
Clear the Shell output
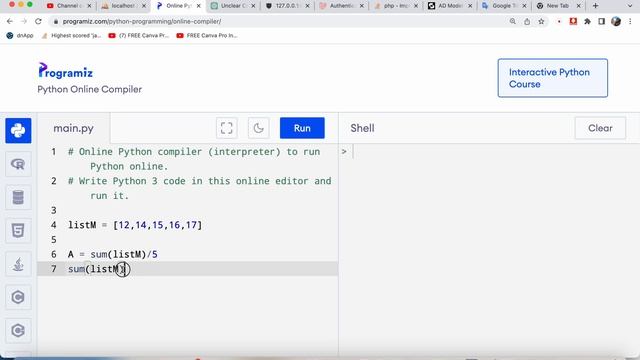(600, 128)
